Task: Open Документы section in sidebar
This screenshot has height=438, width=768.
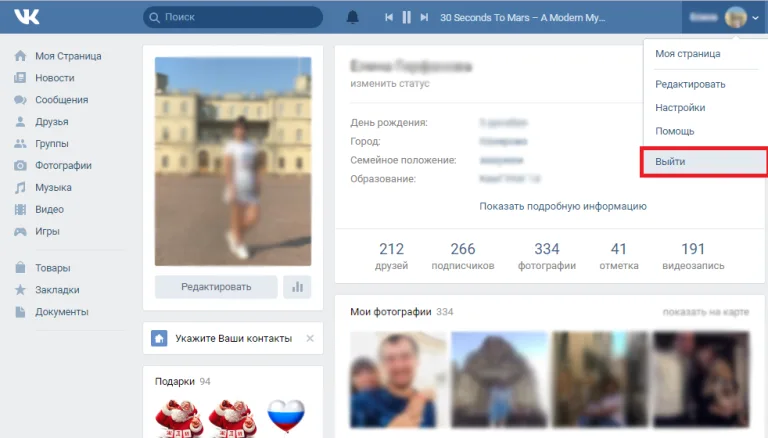Action: click(62, 312)
